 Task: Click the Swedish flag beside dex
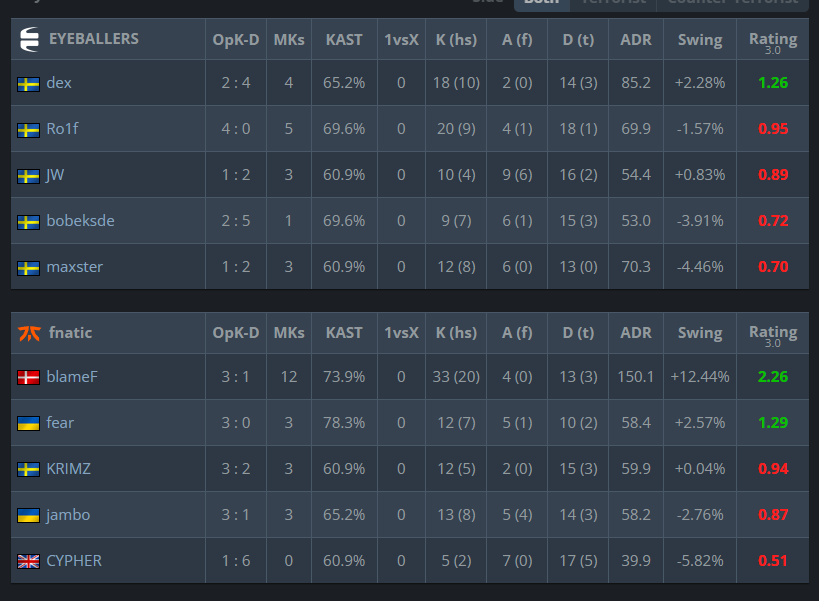[28, 84]
